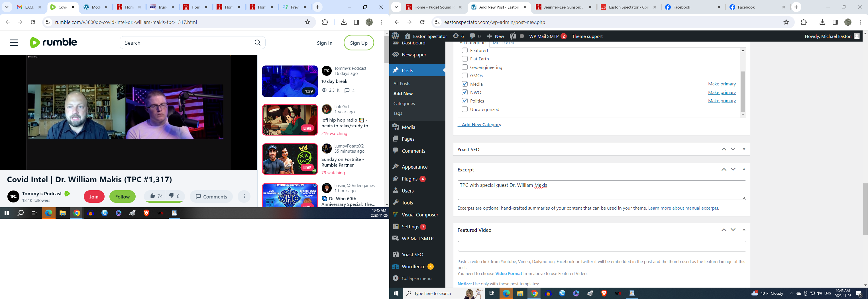The height and width of the screenshot is (299, 868).
Task: Open All Posts in sidebar menu
Action: pyautogui.click(x=402, y=83)
